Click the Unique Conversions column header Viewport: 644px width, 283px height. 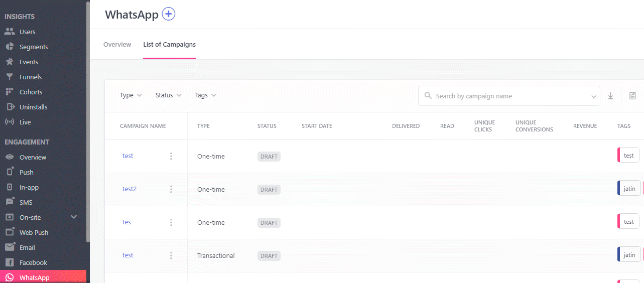534,126
